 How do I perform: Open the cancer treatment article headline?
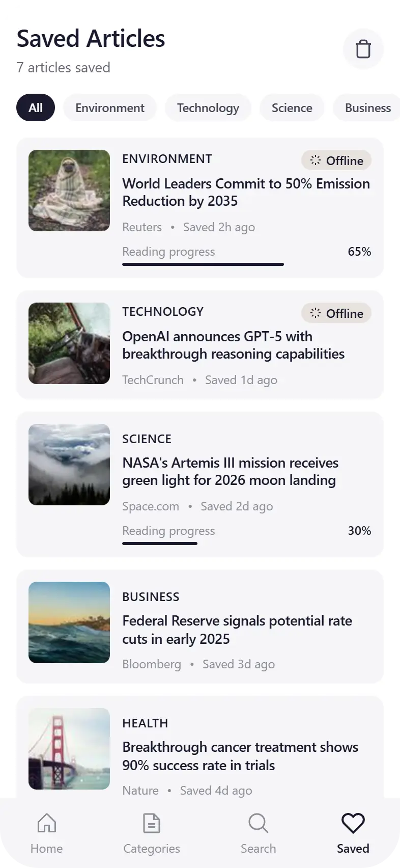[x=240, y=756]
